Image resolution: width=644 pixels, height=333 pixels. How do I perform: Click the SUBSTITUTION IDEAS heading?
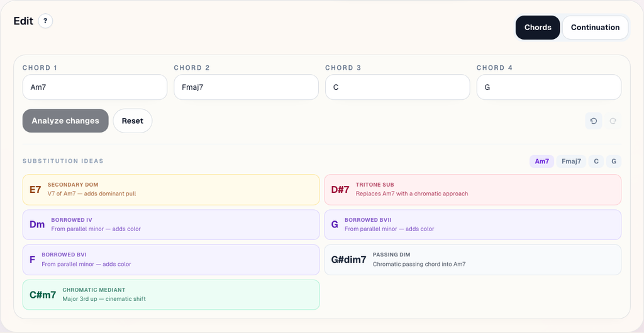coord(63,161)
